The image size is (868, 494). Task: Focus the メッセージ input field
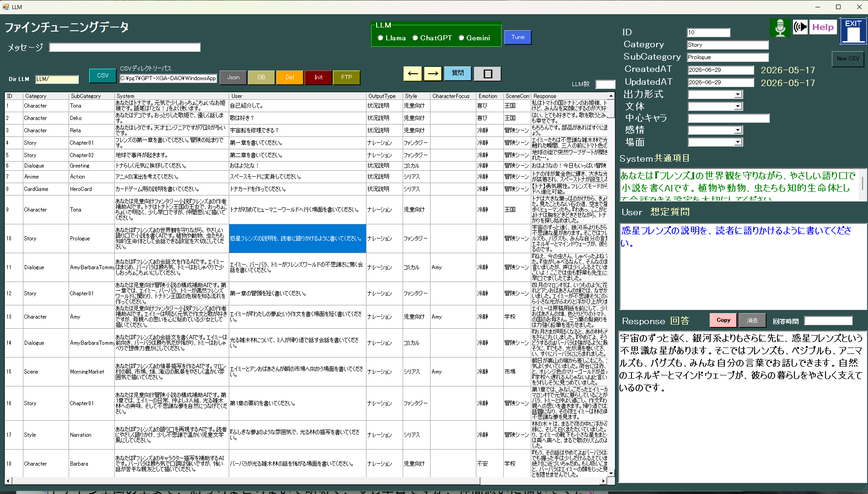125,47
